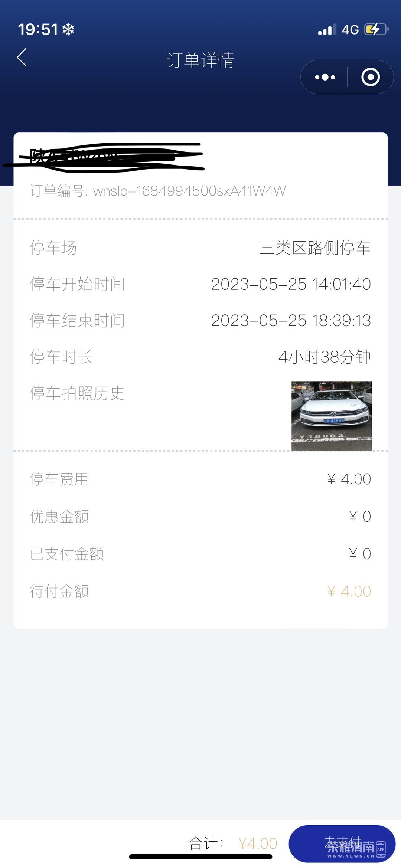Tap the back arrow icon
401x868 pixels.
tap(22, 58)
